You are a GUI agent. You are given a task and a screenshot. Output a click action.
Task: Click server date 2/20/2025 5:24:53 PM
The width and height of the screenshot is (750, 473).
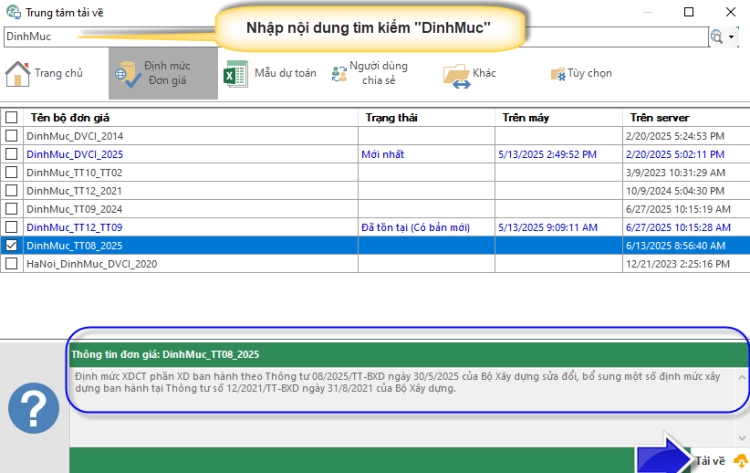pyautogui.click(x=675, y=136)
